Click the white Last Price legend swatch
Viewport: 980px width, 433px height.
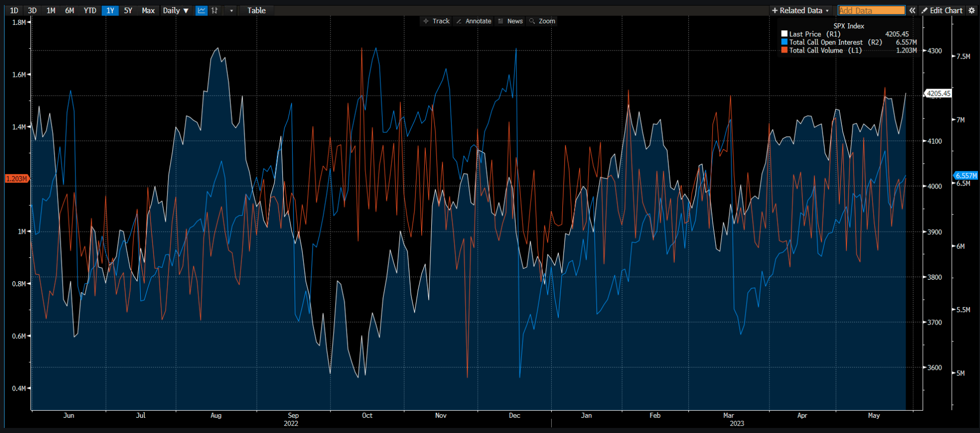(784, 34)
